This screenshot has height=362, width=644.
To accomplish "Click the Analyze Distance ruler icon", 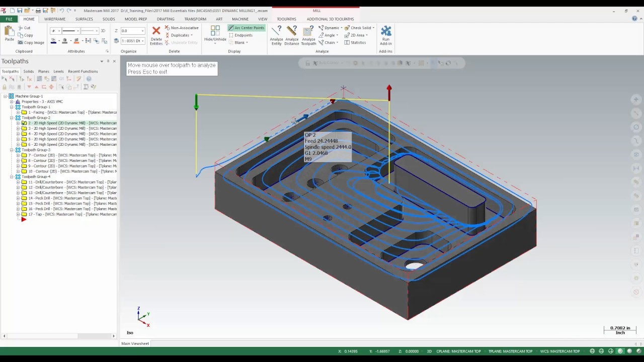I will click(291, 32).
